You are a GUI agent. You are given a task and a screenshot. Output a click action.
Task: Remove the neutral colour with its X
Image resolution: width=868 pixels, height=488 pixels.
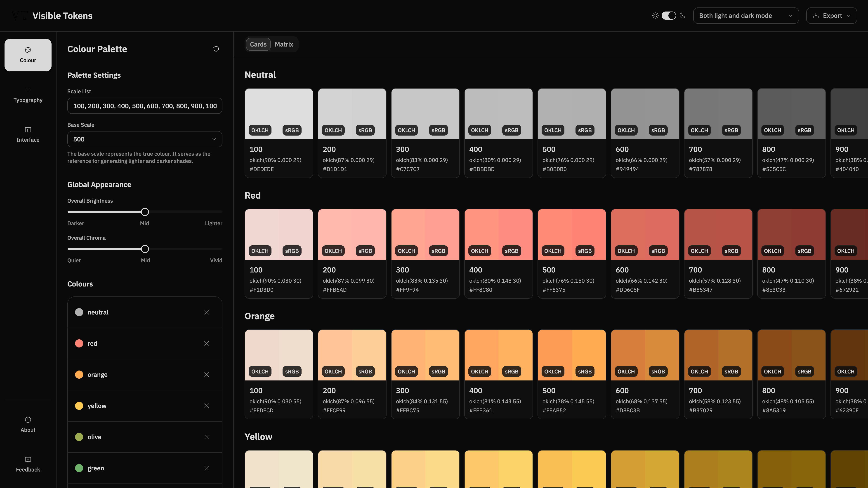coord(207,312)
